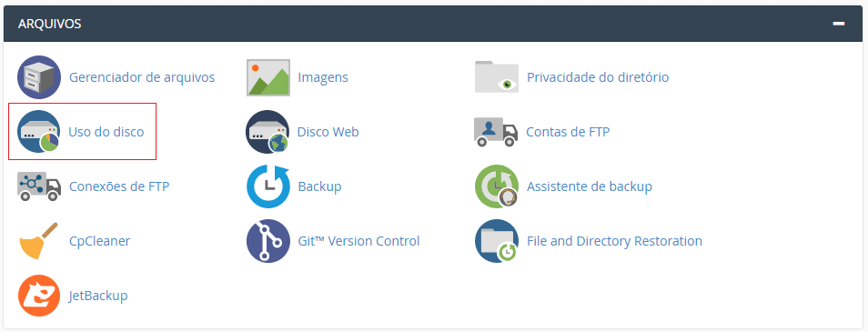Click the ARQUIVOS section header title
This screenshot has height=332, width=868.
pyautogui.click(x=50, y=24)
